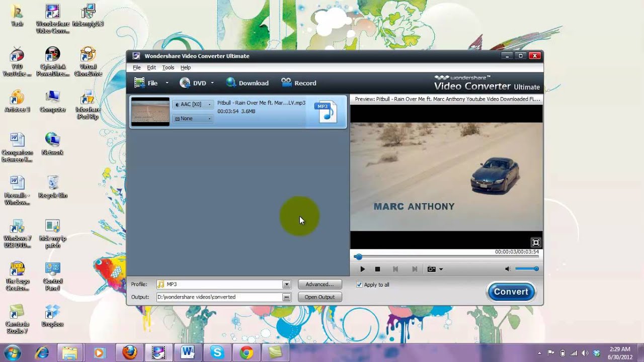This screenshot has height=362, width=644.
Task: Click the Advanced... button
Action: coord(319,285)
